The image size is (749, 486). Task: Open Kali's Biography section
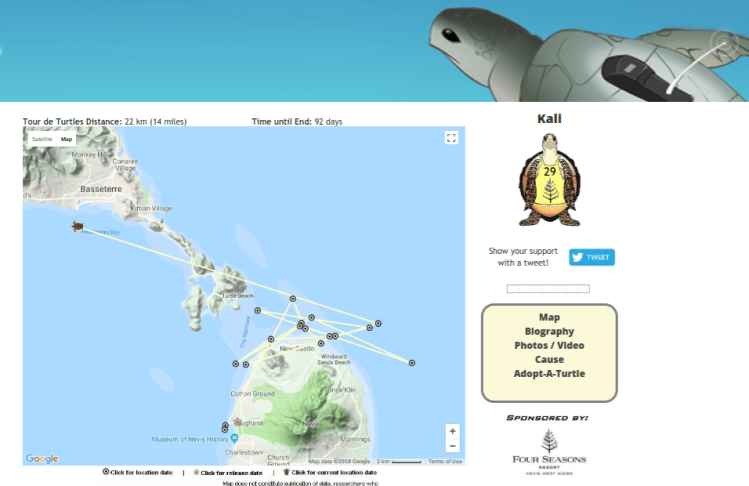coord(549,331)
